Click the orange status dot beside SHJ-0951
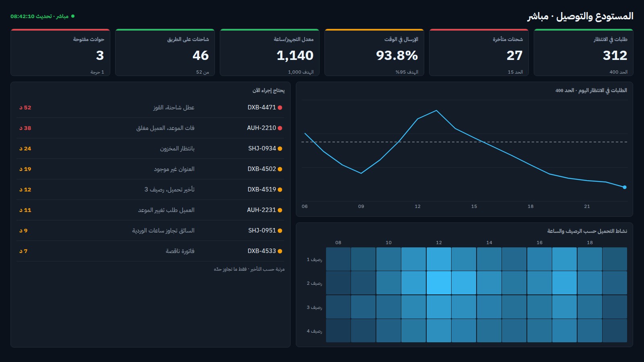This screenshot has height=362, width=644. 280,230
